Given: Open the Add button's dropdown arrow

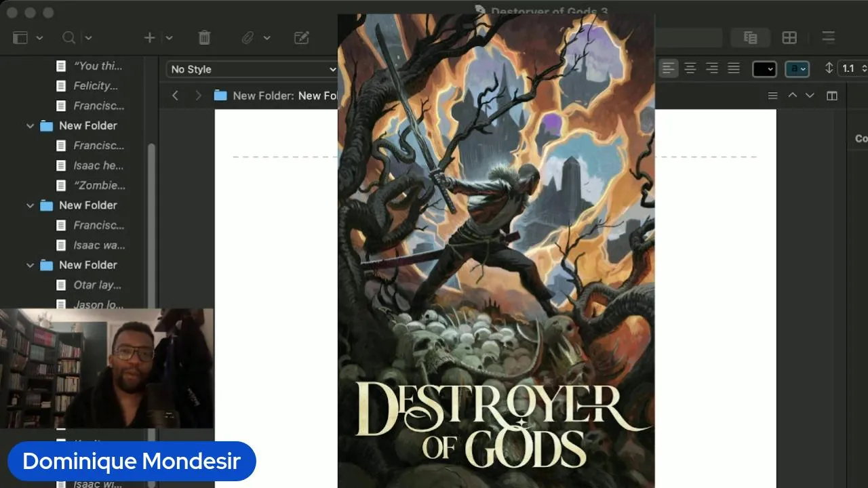Looking at the screenshot, I should pos(169,38).
